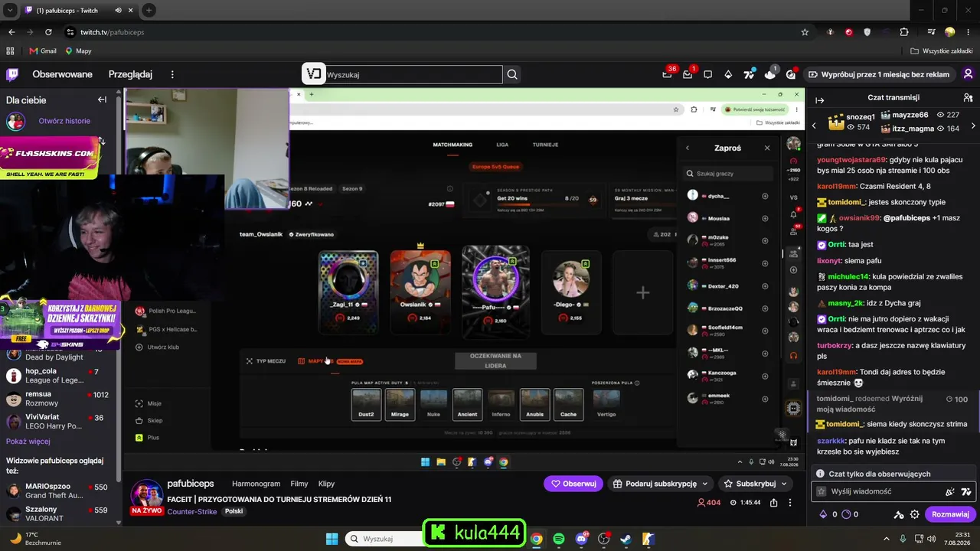Collapse the Dla ciebie sidebar
Viewport: 980px width, 551px height.
click(x=102, y=99)
